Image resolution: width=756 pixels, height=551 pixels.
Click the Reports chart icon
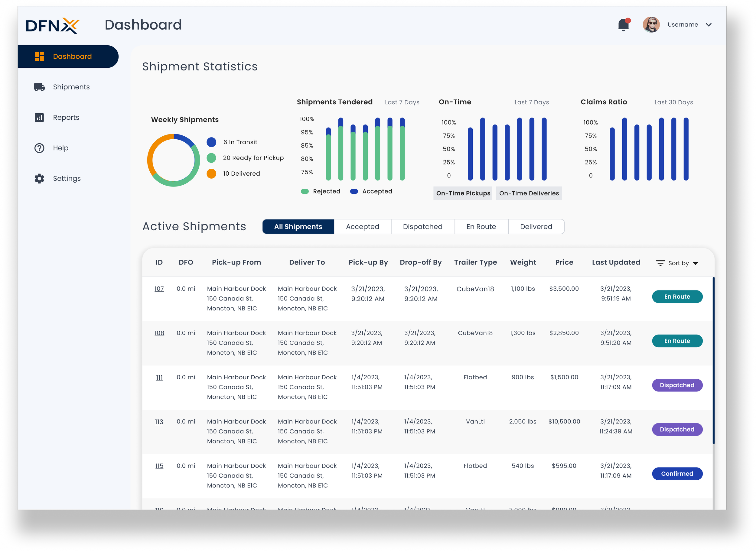39,117
